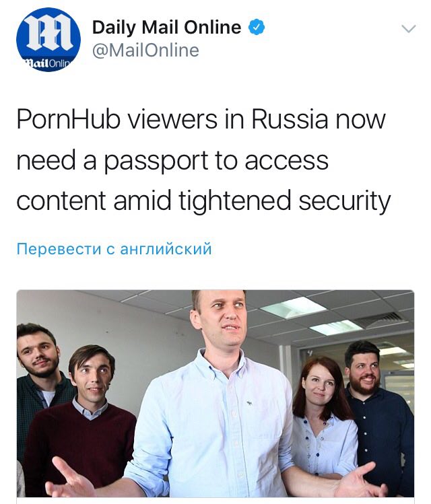Click the phrase tightened security in tweet

point(285,201)
